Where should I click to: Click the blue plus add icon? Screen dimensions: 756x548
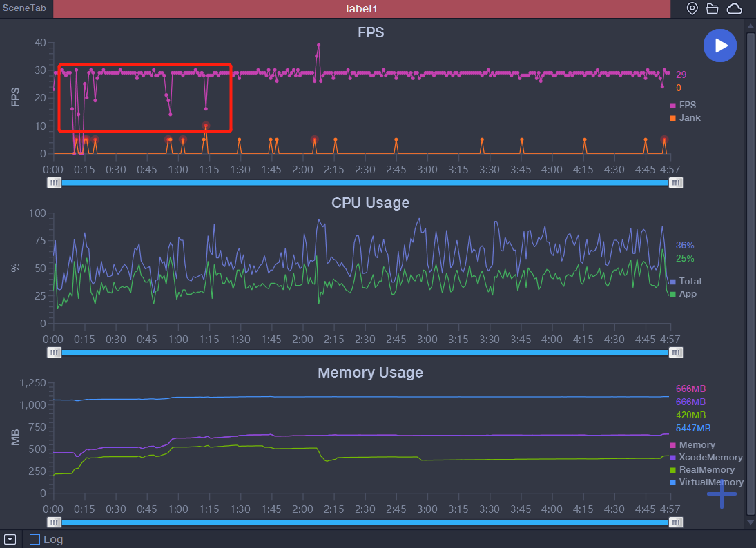point(721,493)
